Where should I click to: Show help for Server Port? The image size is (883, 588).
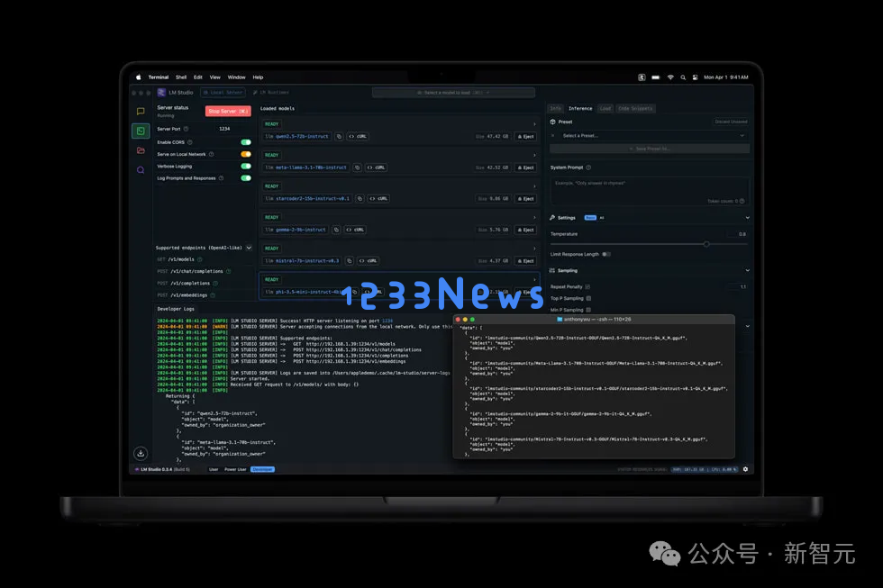click(186, 129)
